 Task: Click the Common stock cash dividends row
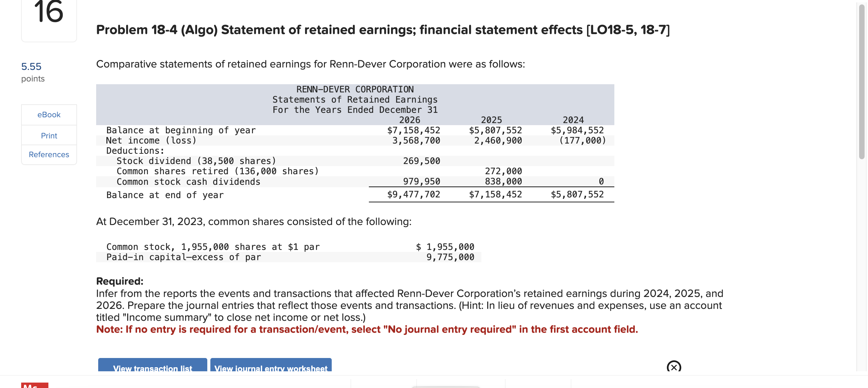coord(188,181)
